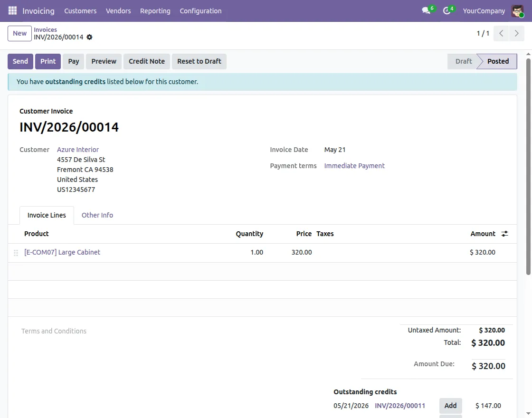Click the Credit Note button
The image size is (532, 418).
coord(147,61)
